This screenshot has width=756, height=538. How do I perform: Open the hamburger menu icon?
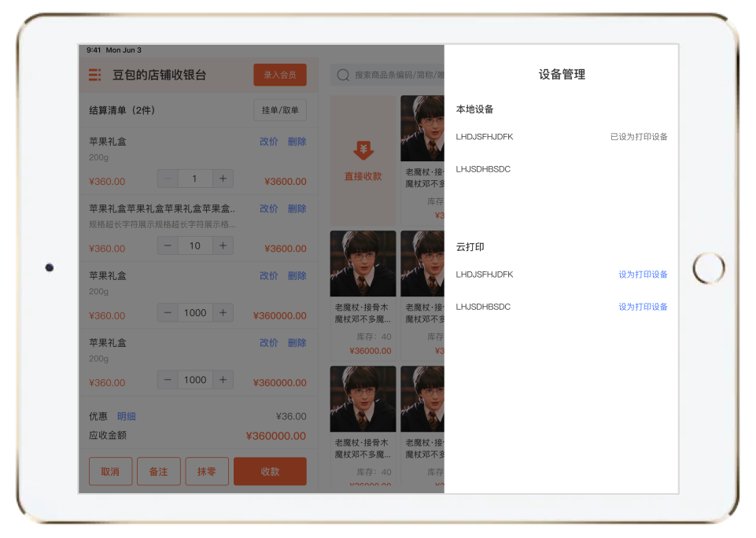click(95, 75)
